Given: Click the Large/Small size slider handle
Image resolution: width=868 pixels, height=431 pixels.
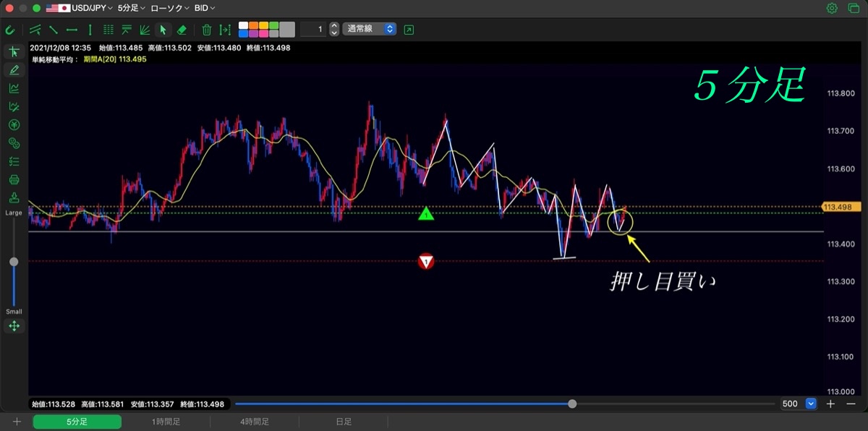Looking at the screenshot, I should [14, 262].
